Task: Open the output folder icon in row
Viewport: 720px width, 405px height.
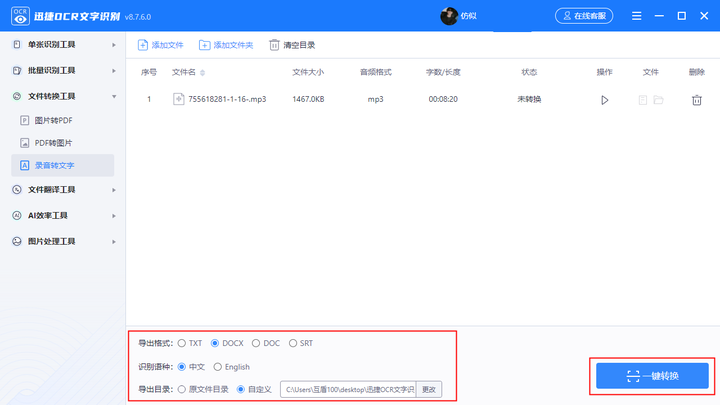Action: click(658, 100)
